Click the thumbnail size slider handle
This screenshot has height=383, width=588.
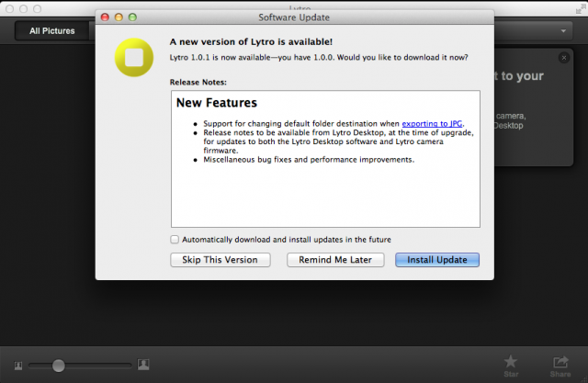point(58,366)
